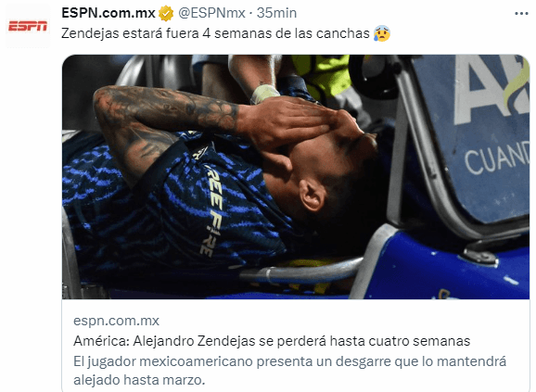Viewport: 536px width, 392px height.
Task: Open the headline about Alejandro Zendejas
Action: (x=272, y=341)
